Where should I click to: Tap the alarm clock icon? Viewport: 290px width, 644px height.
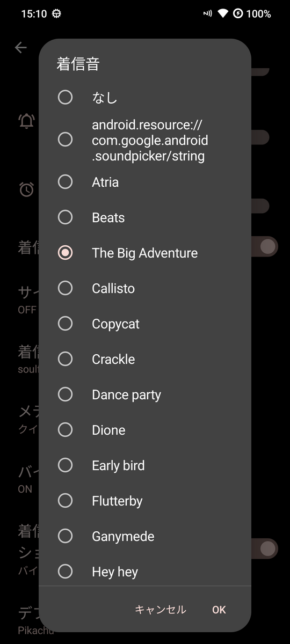coord(26,189)
